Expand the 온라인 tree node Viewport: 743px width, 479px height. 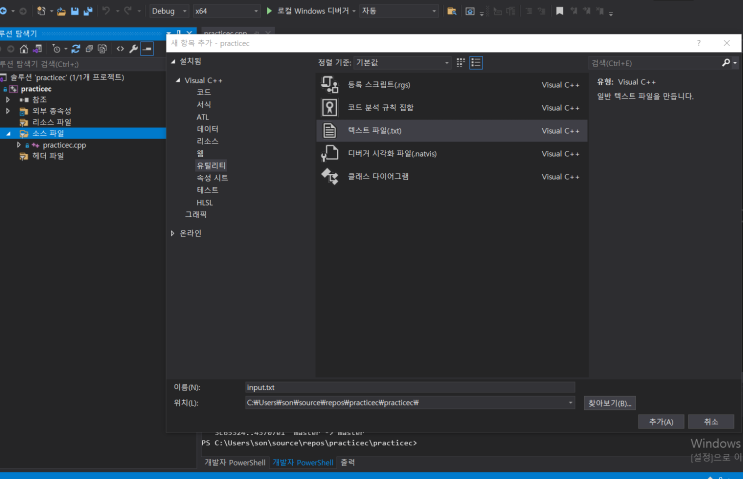point(172,233)
